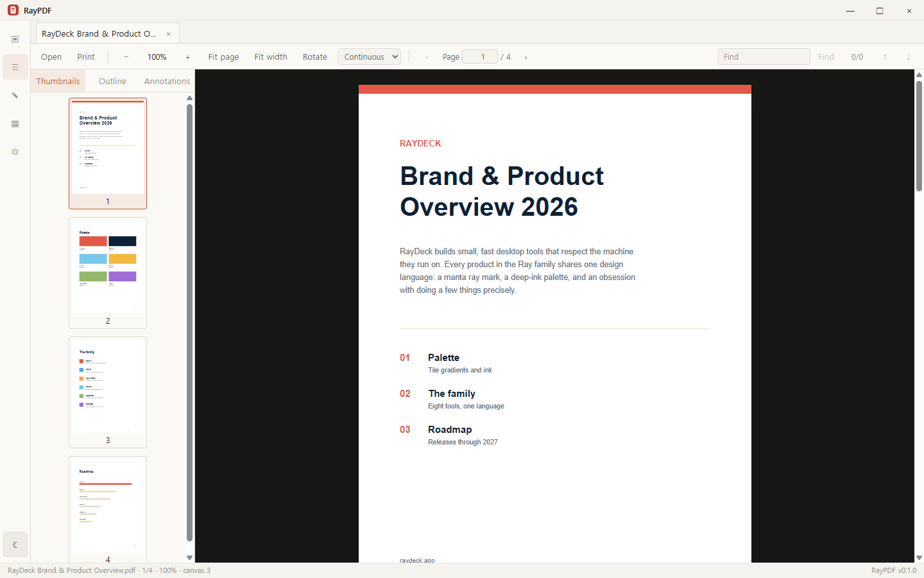Click the 'Roadmap' contents entry

click(x=450, y=430)
